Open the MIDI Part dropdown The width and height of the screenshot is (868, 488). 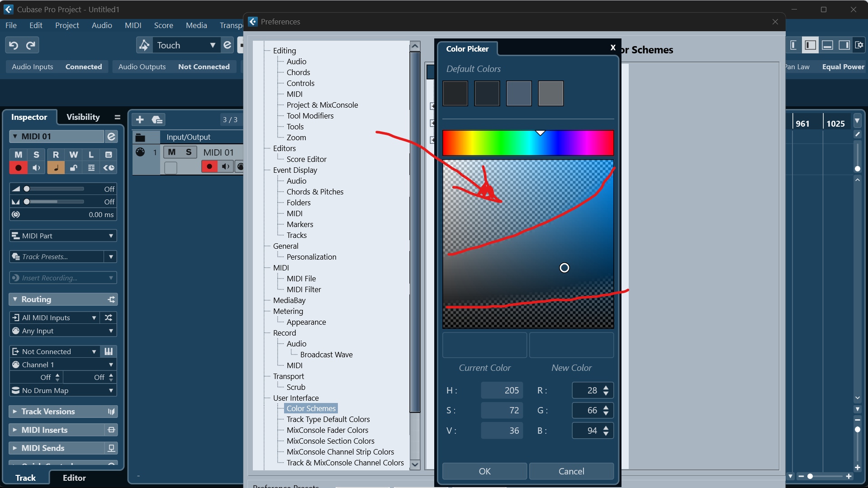click(63, 236)
